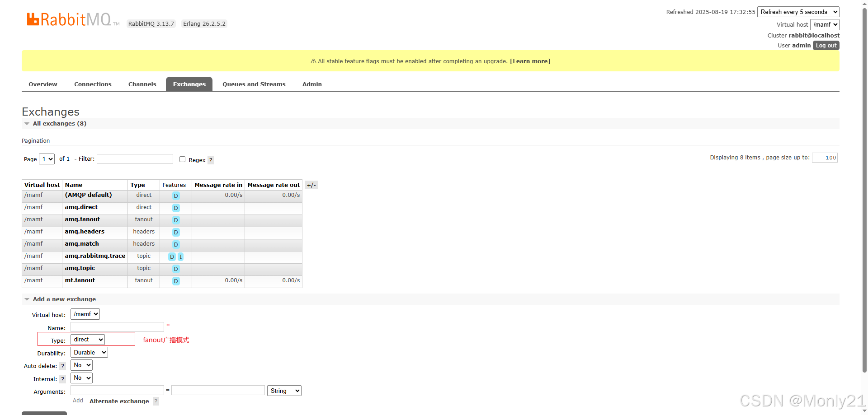Focus the Arguments value field
This screenshot has height=415, width=868.
tap(218, 390)
